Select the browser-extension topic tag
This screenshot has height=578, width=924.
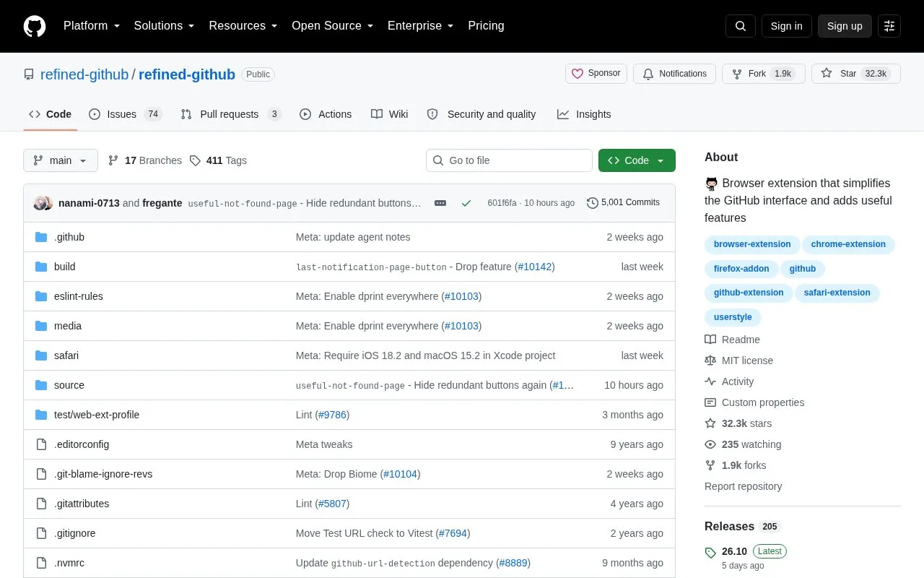tap(752, 244)
